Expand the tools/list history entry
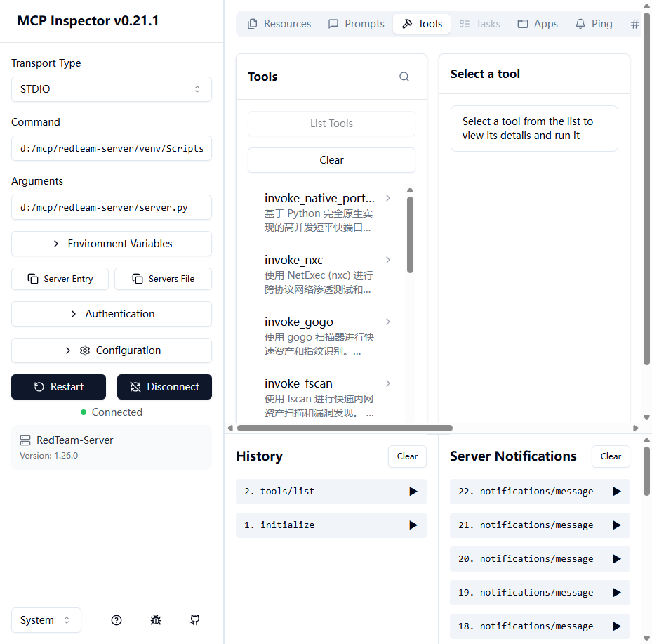The image size is (652, 644). (413, 492)
